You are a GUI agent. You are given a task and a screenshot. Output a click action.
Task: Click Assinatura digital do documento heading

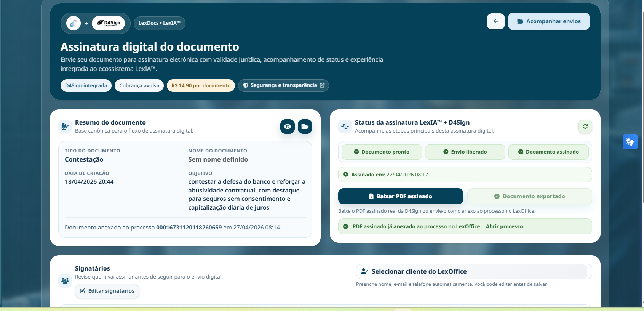tap(150, 47)
